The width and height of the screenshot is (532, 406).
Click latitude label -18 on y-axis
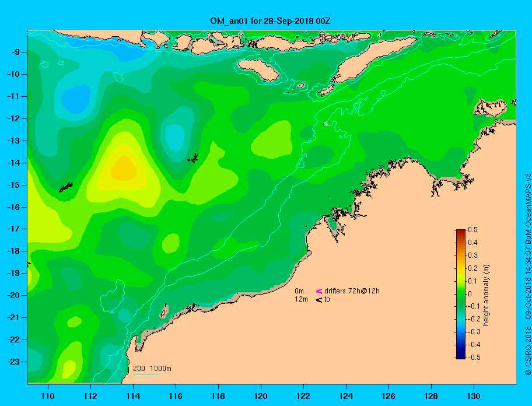click(x=13, y=251)
